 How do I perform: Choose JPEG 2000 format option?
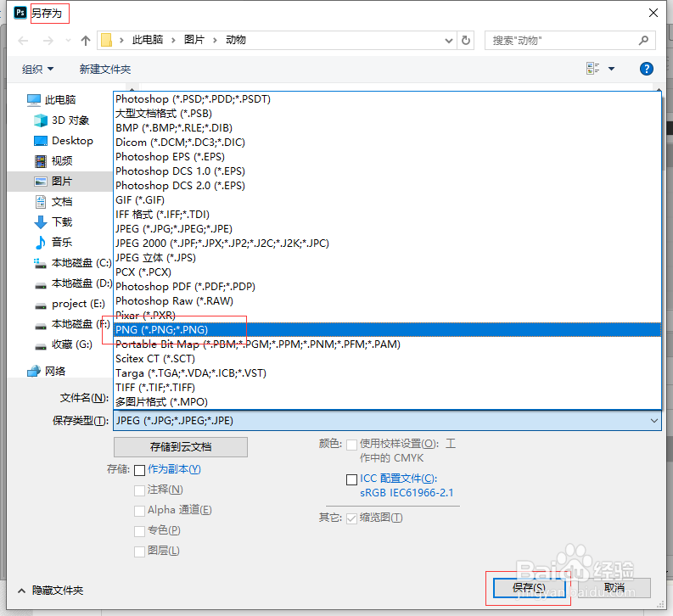click(387, 244)
